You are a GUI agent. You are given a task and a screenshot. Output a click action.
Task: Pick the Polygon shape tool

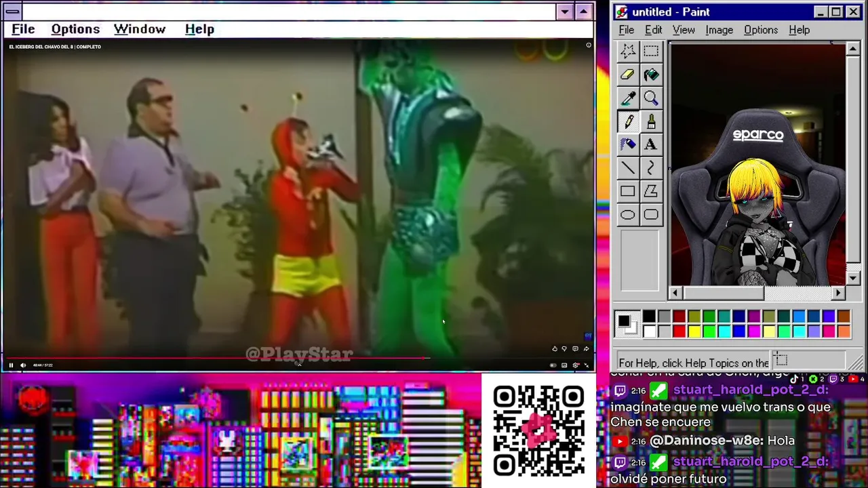click(651, 192)
